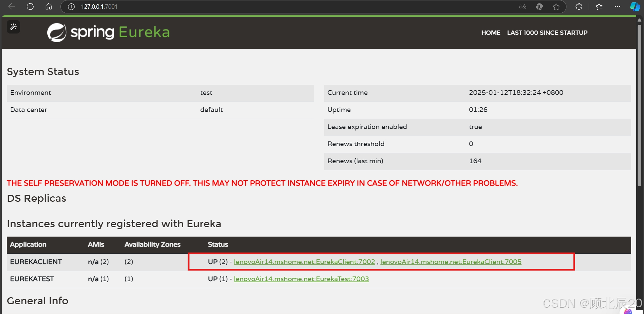Select the red self preservation warning text
The image size is (644, 314).
[262, 183]
